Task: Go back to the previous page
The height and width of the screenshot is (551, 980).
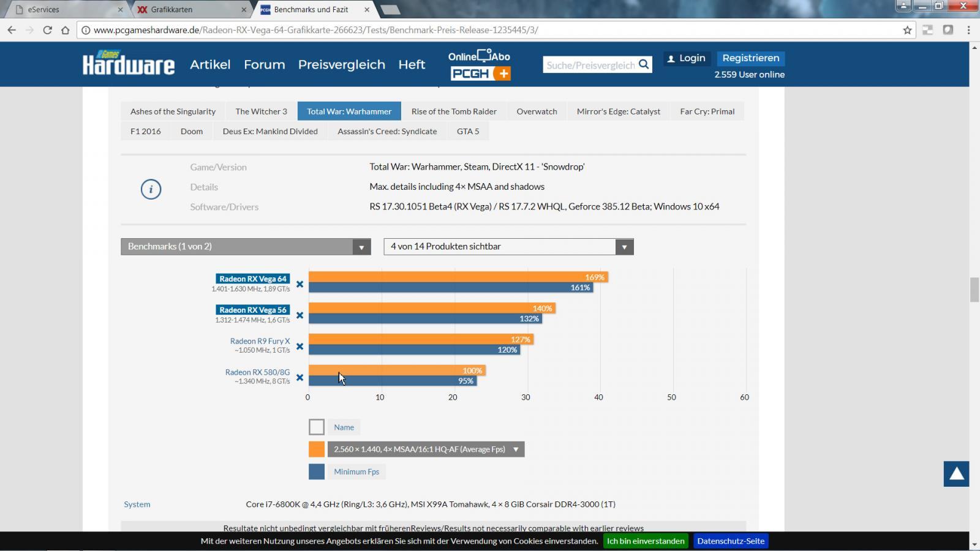Action: (12, 30)
